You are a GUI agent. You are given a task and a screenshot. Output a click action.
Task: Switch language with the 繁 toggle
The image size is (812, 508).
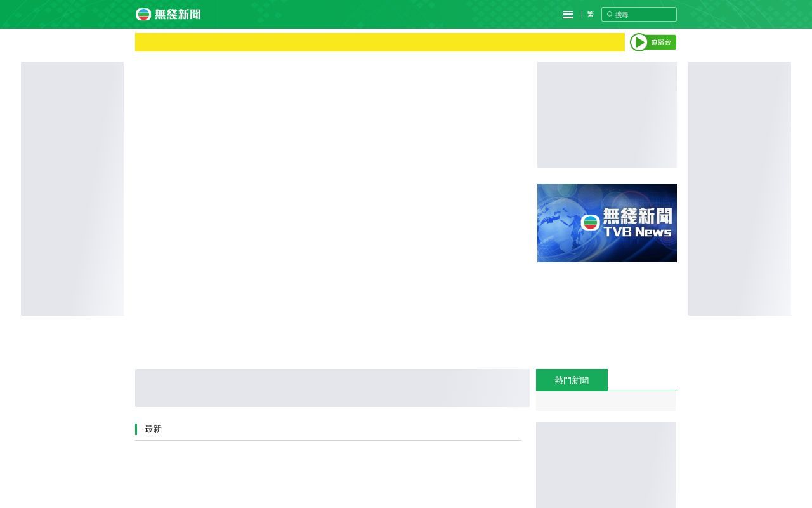click(591, 14)
